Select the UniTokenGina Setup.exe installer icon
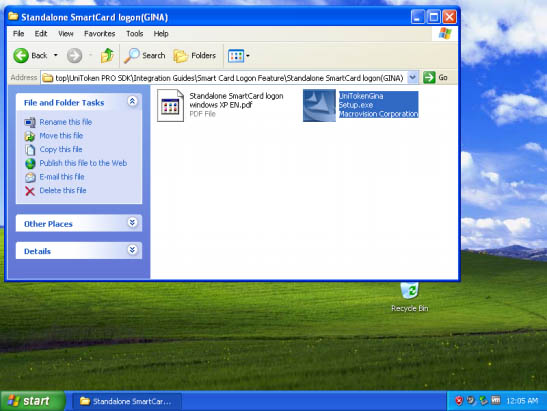The height and width of the screenshot is (411, 547). click(319, 105)
